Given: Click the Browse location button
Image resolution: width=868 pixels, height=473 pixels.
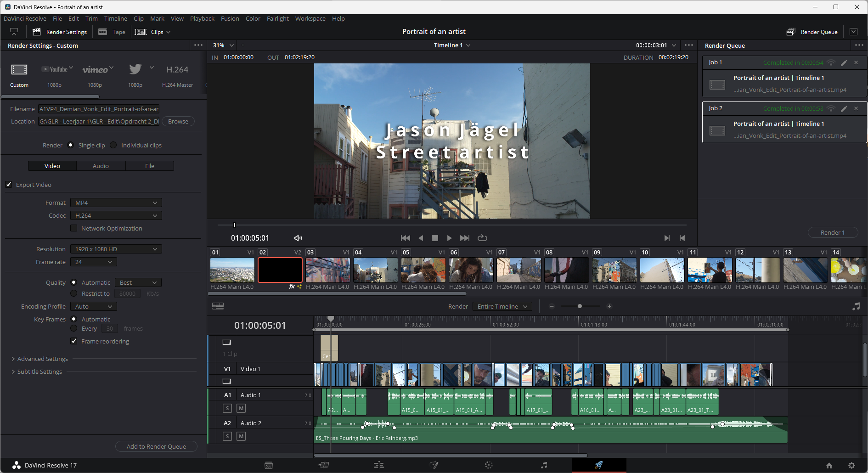Looking at the screenshot, I should [178, 121].
